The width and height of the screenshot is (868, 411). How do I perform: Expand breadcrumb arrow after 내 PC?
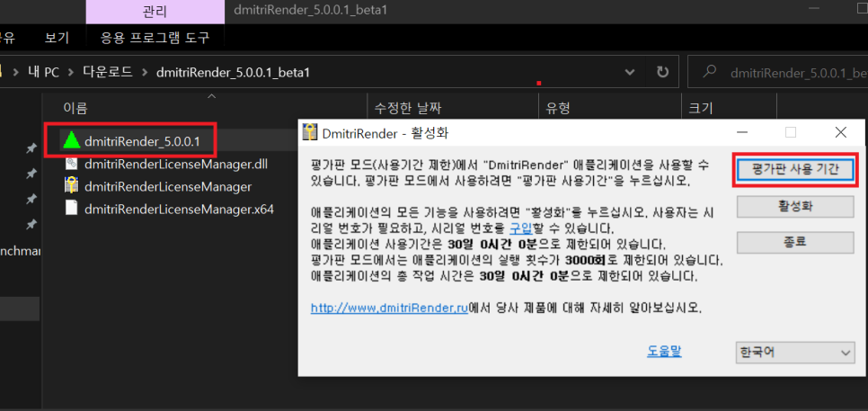pos(70,73)
